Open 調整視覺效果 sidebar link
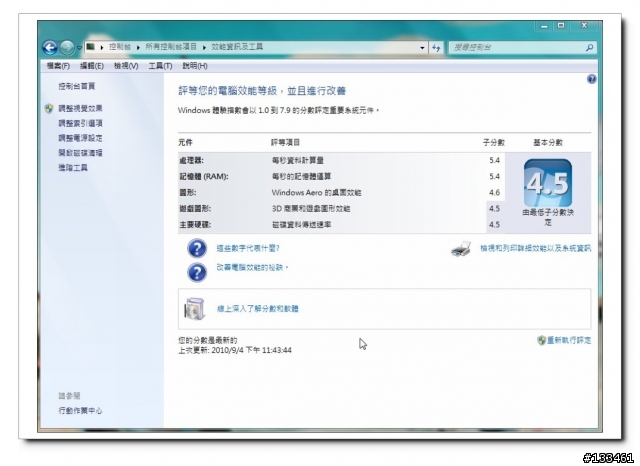This screenshot has width=640, height=466. pyautogui.click(x=80, y=109)
